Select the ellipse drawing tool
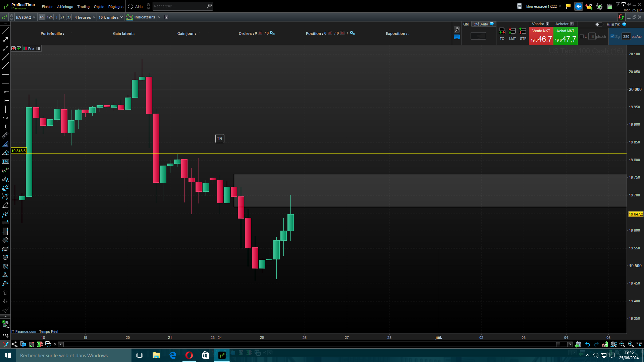The height and width of the screenshot is (362, 644). 5,249
